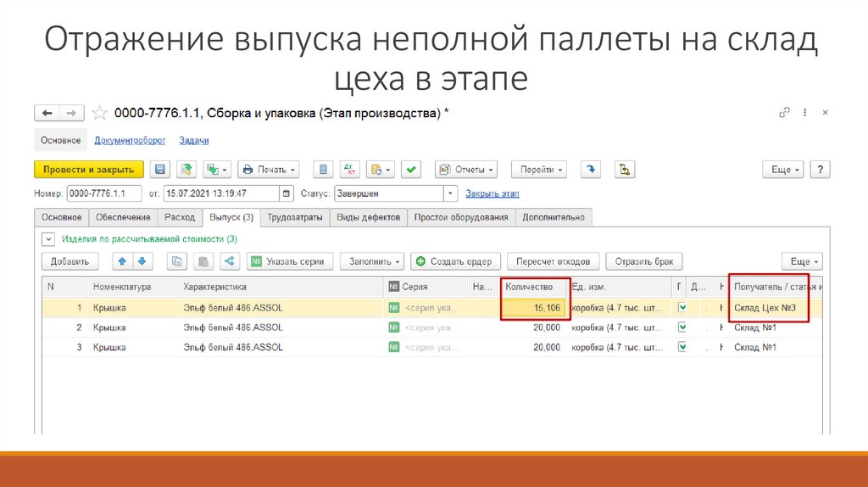Click the Закрыть этап link
This screenshot has width=868, height=487.
pyautogui.click(x=492, y=193)
